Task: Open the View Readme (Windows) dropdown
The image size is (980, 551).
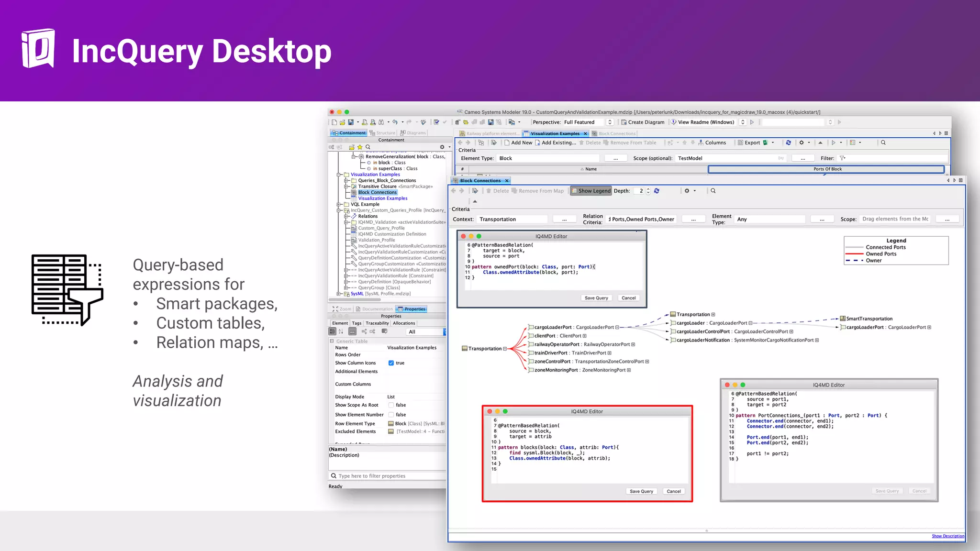Action: (x=743, y=122)
